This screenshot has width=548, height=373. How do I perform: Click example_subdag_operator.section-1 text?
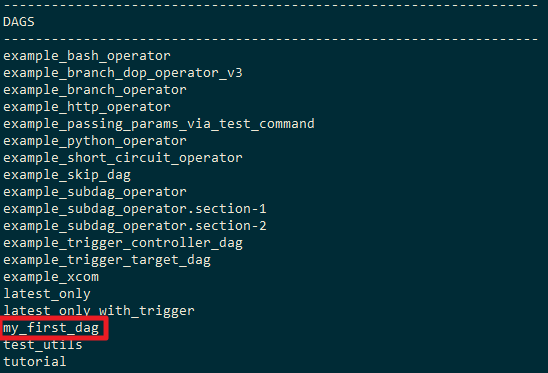coord(135,209)
